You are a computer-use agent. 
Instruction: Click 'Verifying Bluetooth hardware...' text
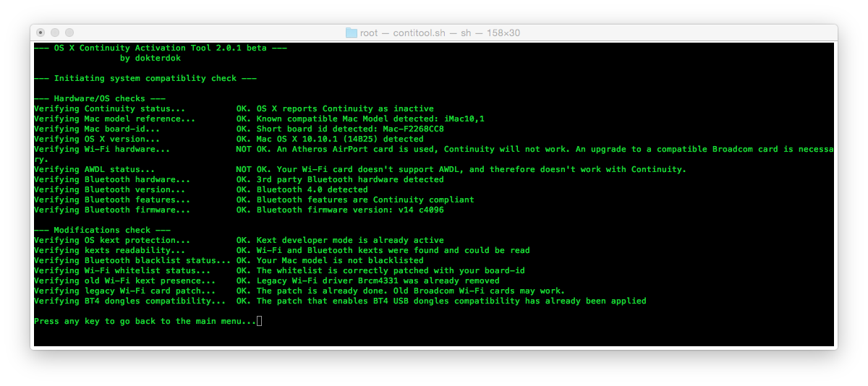(112, 179)
